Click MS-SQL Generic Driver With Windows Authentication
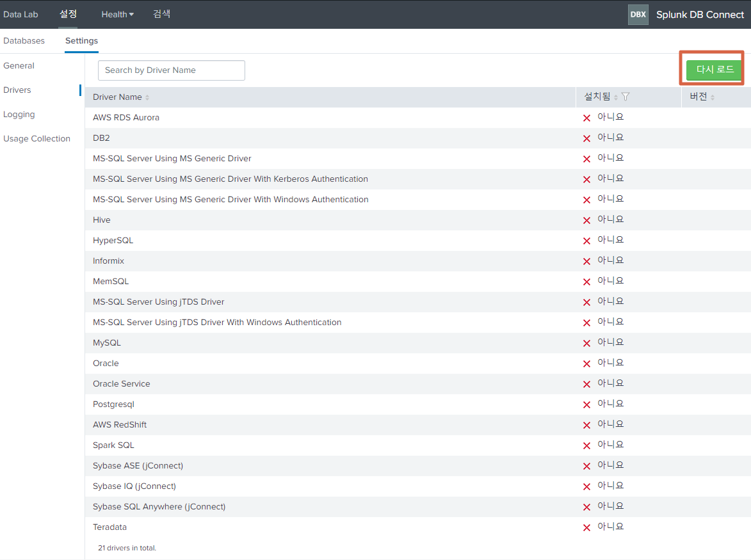The image size is (751, 560). [230, 200]
